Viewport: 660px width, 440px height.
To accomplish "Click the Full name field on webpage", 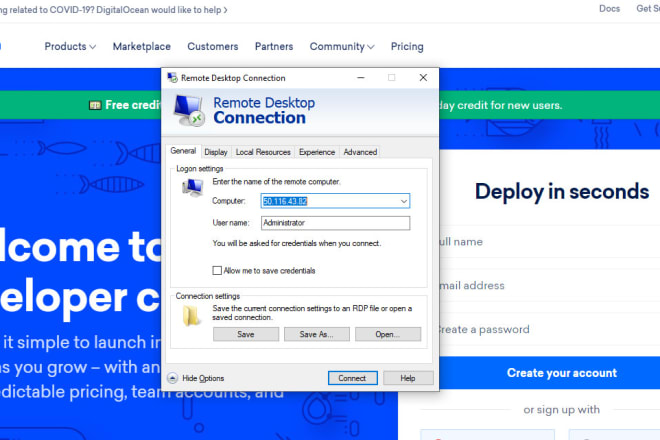I will [550, 242].
